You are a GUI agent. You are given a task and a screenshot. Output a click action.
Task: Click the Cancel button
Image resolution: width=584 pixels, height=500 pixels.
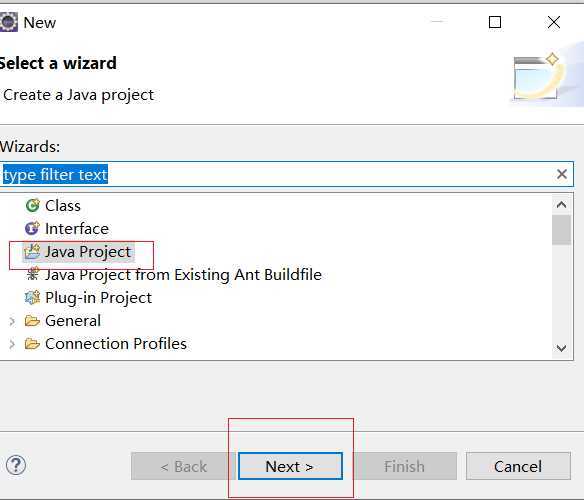pos(518,466)
